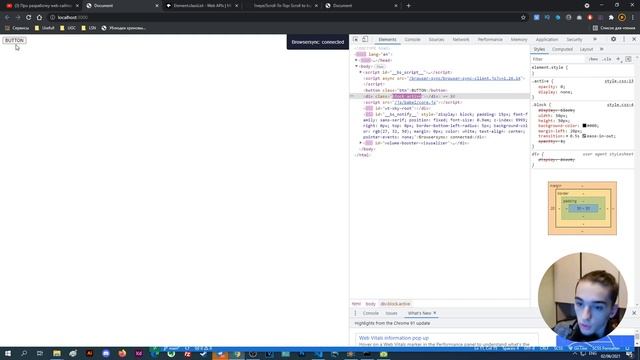640x360 pixels.
Task: Toggle the device toolbar icon in DevTools
Action: click(x=365, y=40)
